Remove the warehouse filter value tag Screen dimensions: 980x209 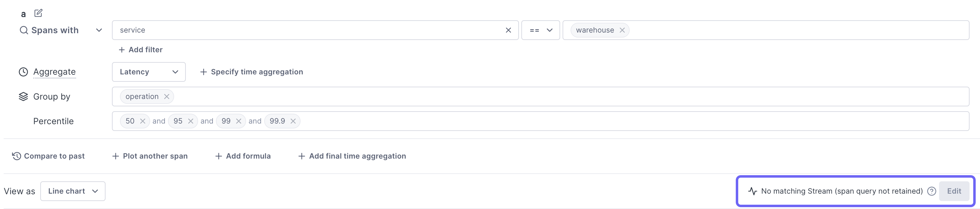coord(622,30)
